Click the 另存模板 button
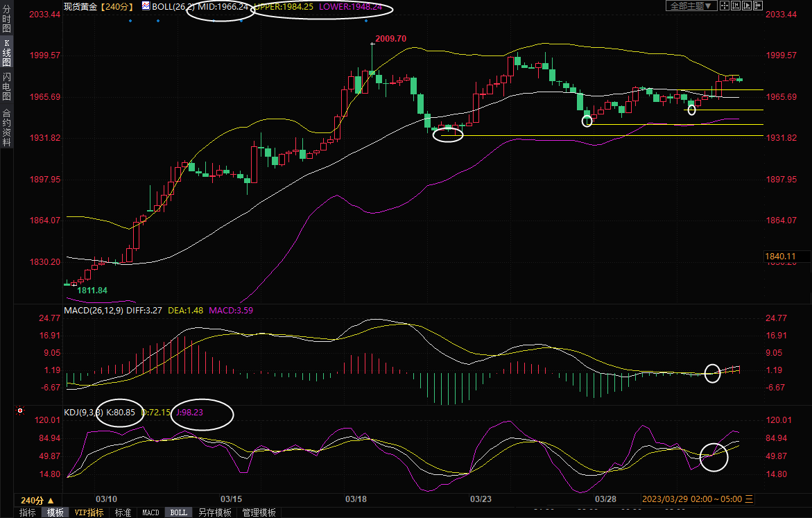 (214, 512)
